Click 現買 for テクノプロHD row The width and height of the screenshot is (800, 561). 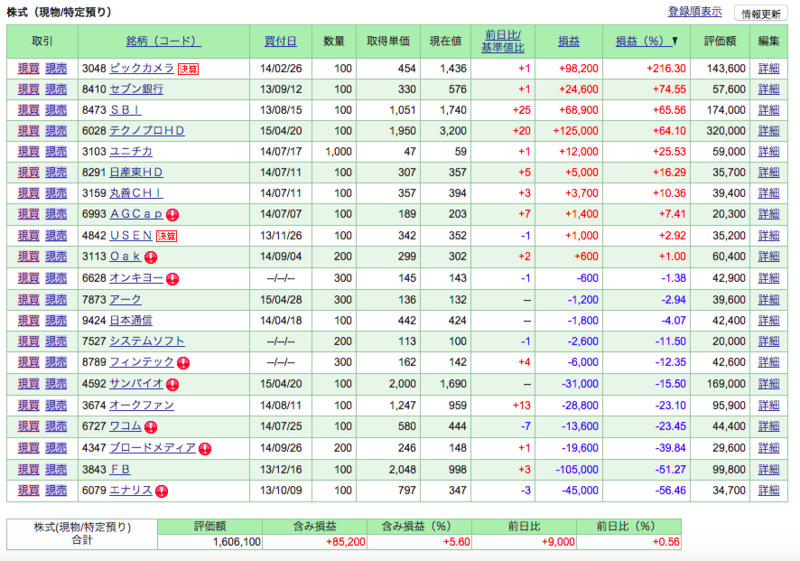point(29,131)
